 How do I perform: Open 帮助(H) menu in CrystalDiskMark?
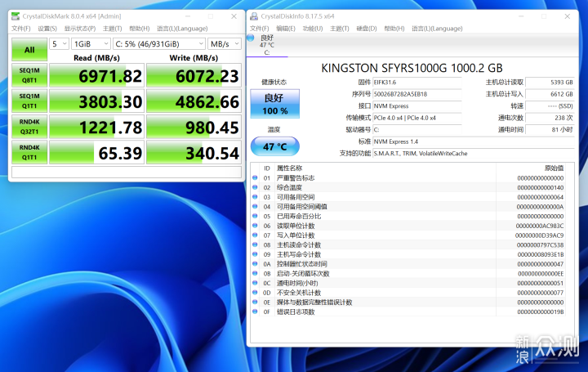[x=140, y=29]
